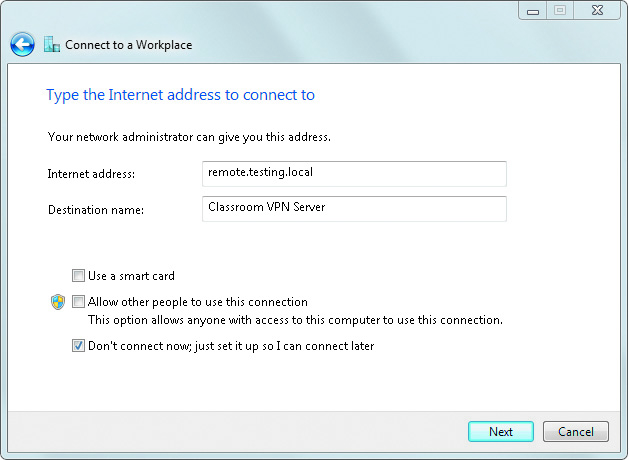This screenshot has width=629, height=460.
Task: Click the blue back arrow button
Action: tap(22, 45)
